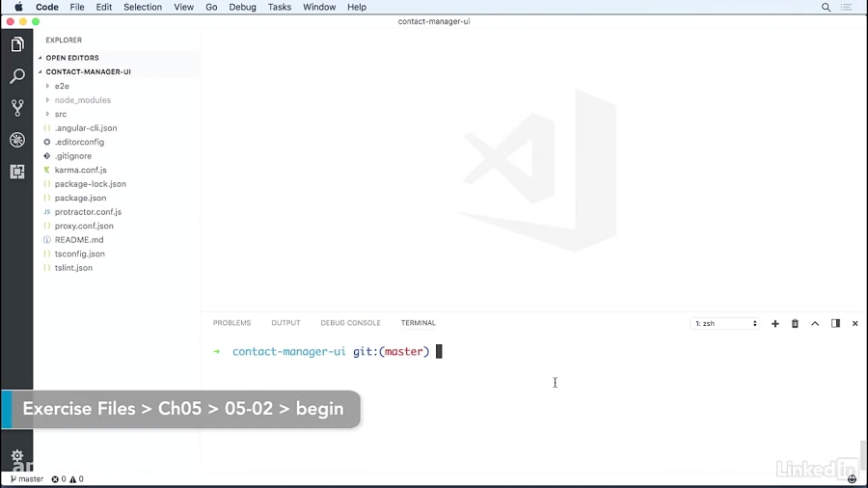The width and height of the screenshot is (868, 488).
Task: Select the Terminal tab
Action: click(x=419, y=323)
